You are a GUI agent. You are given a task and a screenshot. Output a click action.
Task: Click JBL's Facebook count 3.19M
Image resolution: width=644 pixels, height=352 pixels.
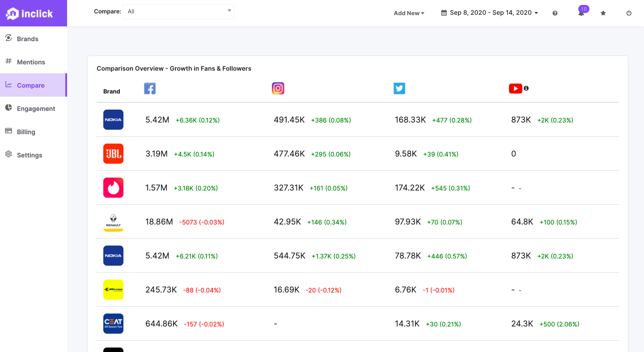(157, 154)
